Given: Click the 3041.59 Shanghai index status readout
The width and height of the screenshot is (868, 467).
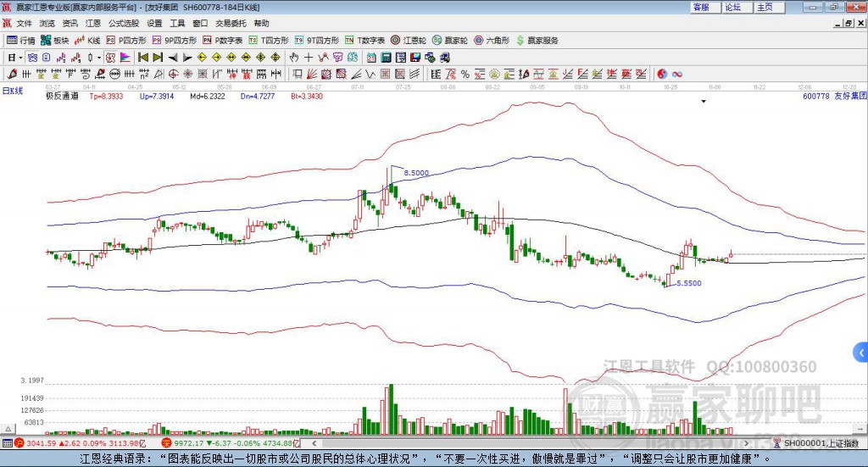Looking at the screenshot, I should [82, 443].
